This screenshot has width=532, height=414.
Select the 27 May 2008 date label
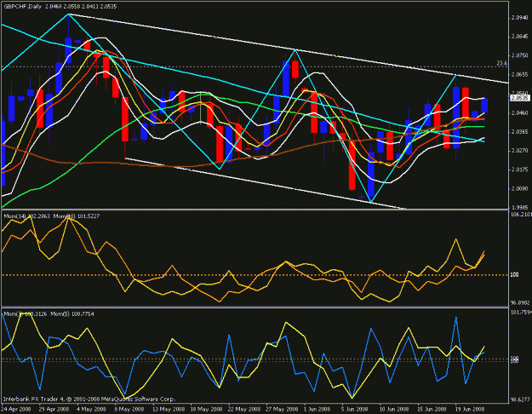pyautogui.click(x=282, y=409)
